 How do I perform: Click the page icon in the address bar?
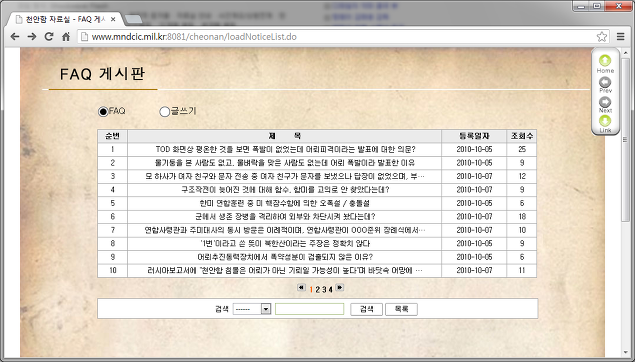(84, 37)
